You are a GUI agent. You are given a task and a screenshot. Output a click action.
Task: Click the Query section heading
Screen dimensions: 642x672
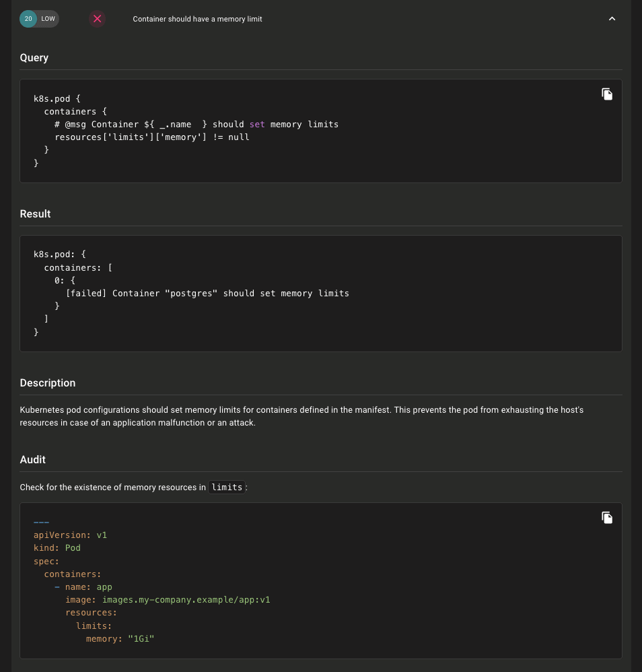[34, 58]
